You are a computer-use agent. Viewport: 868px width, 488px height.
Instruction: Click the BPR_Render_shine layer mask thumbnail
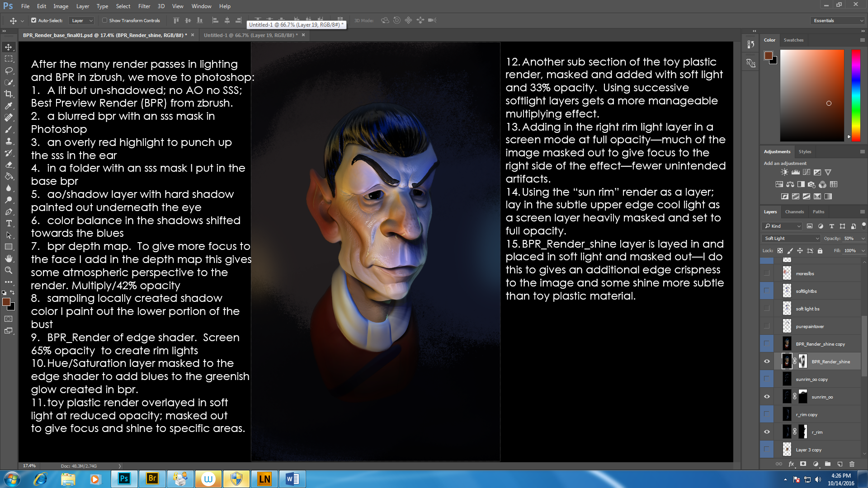coord(803,361)
